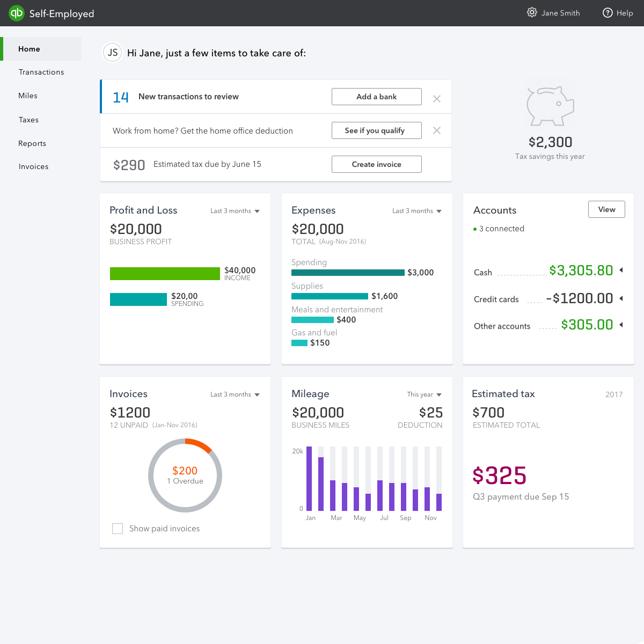This screenshot has height=644, width=644.
Task: Click the $290 estimated tax amount
Action: pyautogui.click(x=129, y=165)
